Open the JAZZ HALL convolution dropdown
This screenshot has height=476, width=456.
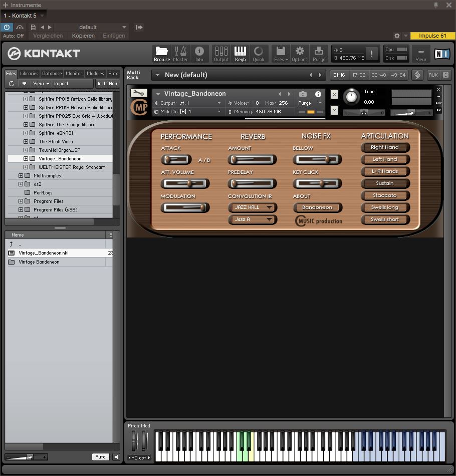click(x=252, y=207)
